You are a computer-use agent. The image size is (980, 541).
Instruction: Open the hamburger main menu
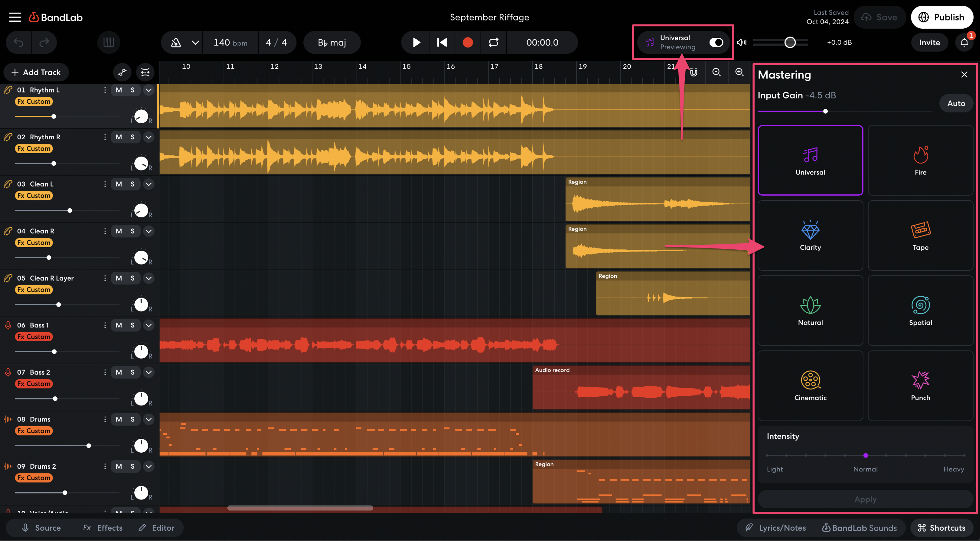15,17
